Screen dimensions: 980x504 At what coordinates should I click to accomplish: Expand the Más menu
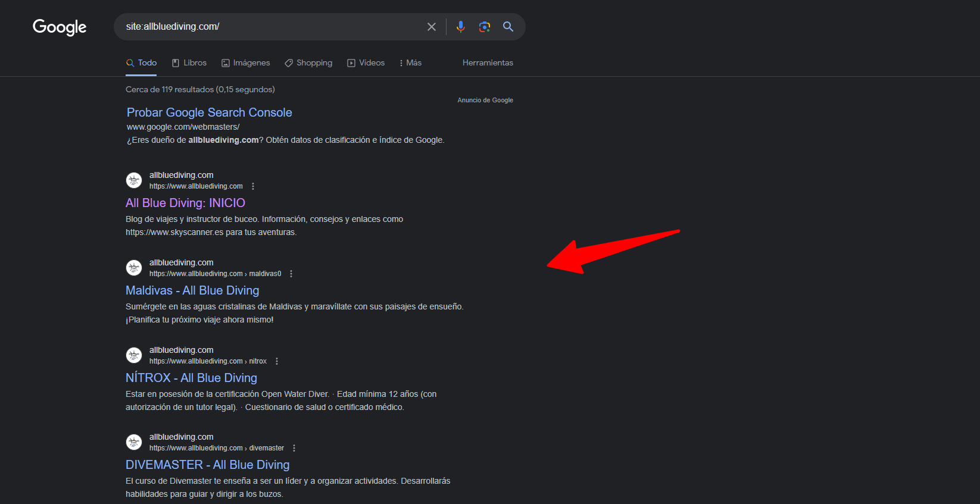pyautogui.click(x=410, y=62)
